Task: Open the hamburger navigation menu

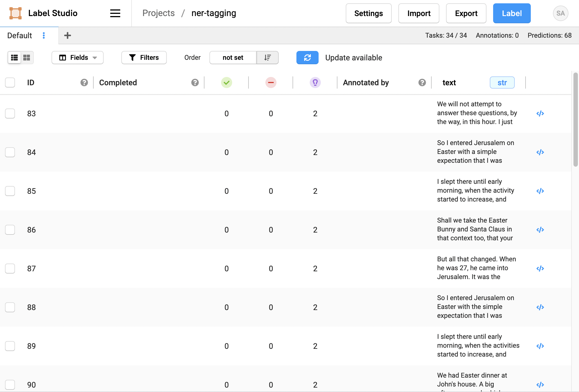Action: (115, 13)
